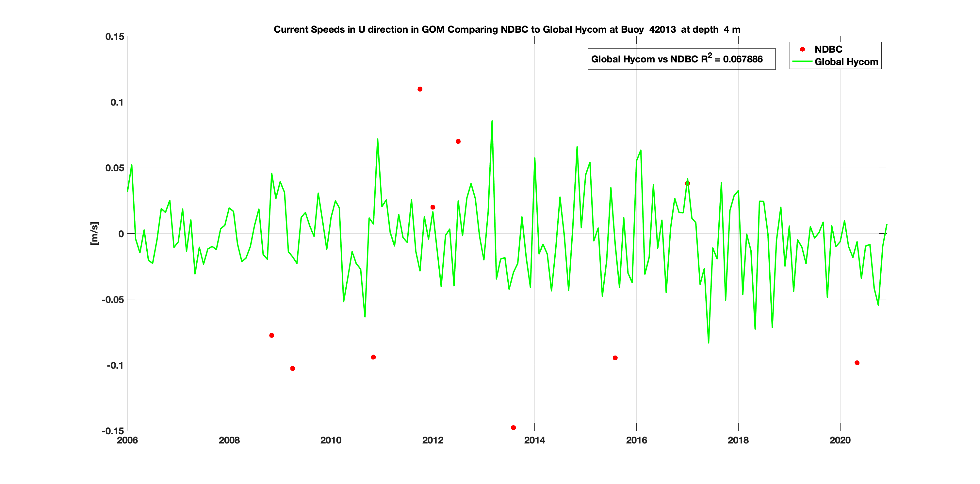
Task: Click the lowest red NDBC point near -0.15
Action: [x=513, y=428]
